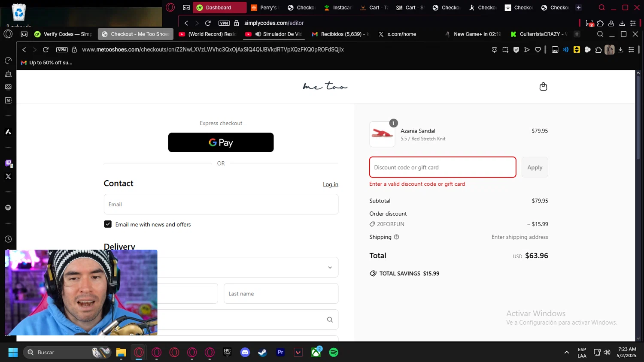Switch to the World Record Resident tab
Screen dimensions: 644x362
coord(207,34)
